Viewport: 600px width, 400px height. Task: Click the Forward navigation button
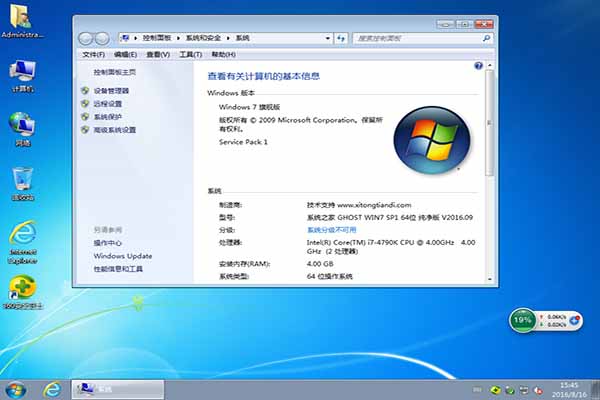point(102,38)
